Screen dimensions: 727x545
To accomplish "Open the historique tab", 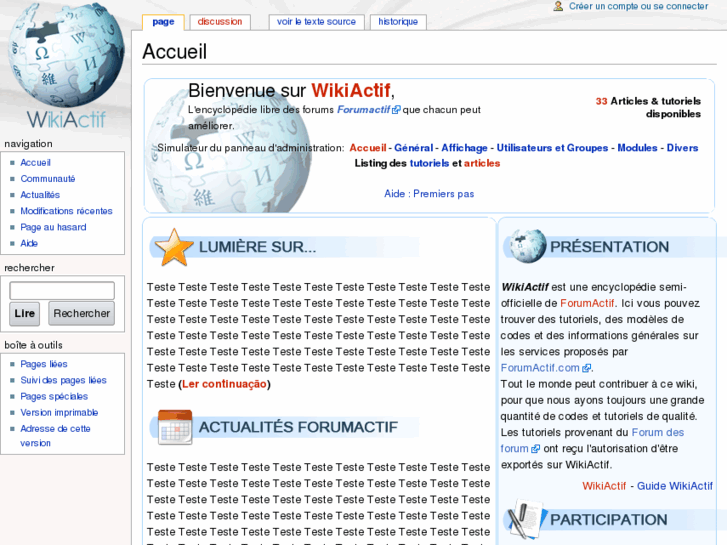I will coord(398,22).
